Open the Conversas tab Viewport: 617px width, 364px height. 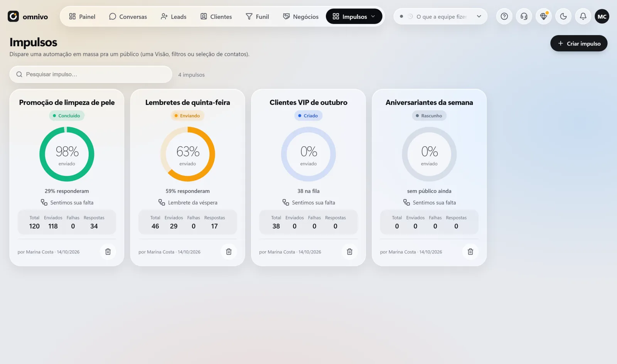pyautogui.click(x=128, y=17)
